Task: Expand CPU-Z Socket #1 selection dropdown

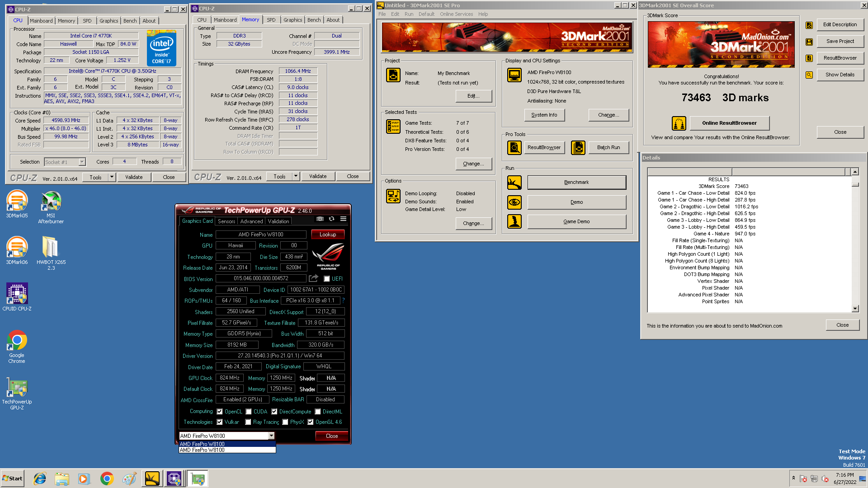Action: 82,162
